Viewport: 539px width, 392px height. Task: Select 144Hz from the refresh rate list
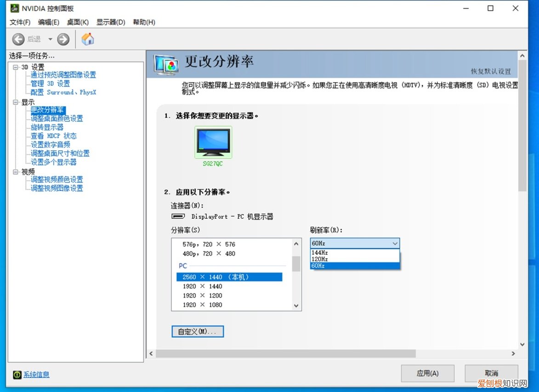pyautogui.click(x=319, y=252)
